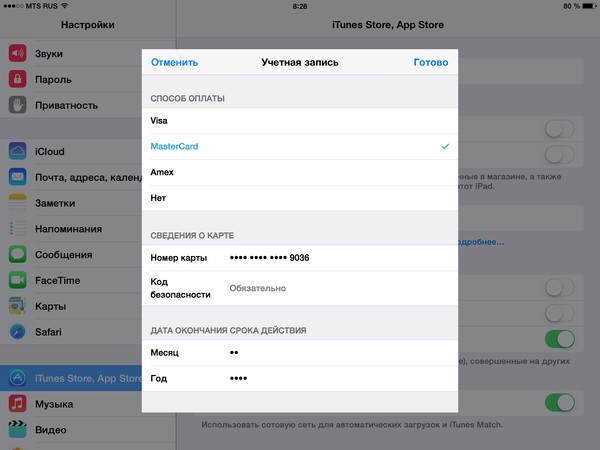Open Звуки settings row
The image size is (600, 450).
pos(71,53)
